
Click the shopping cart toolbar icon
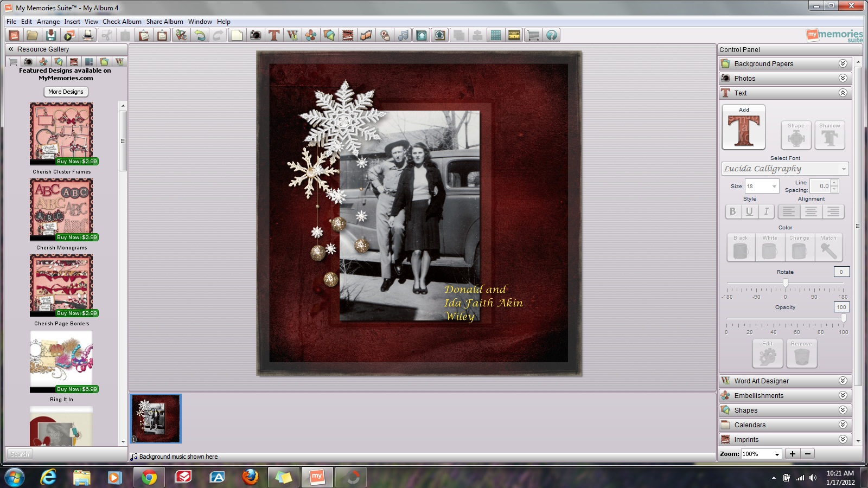click(533, 35)
